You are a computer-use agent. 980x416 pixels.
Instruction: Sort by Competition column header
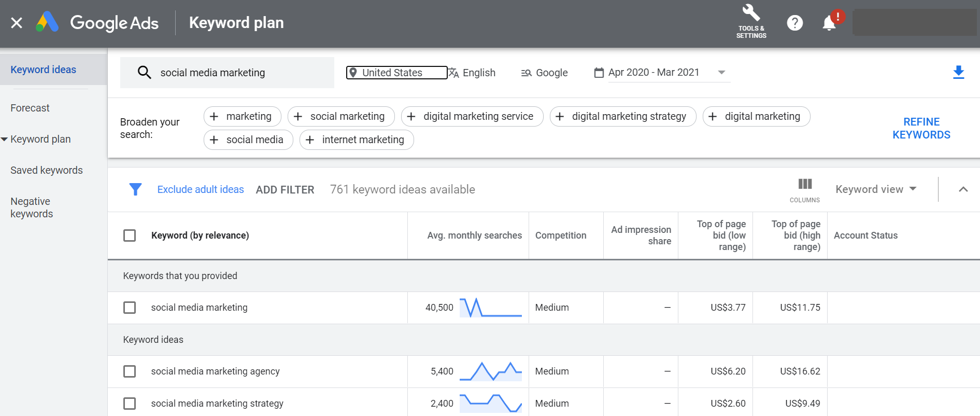[561, 235]
